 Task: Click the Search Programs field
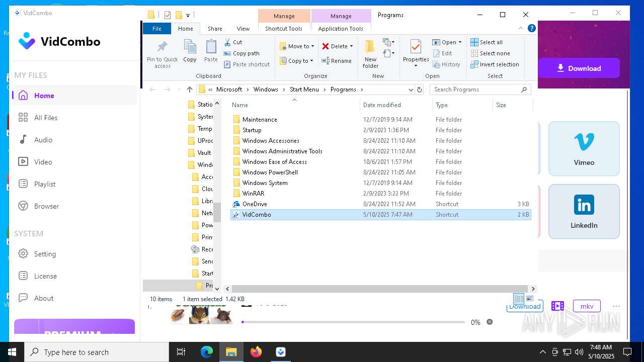click(480, 89)
